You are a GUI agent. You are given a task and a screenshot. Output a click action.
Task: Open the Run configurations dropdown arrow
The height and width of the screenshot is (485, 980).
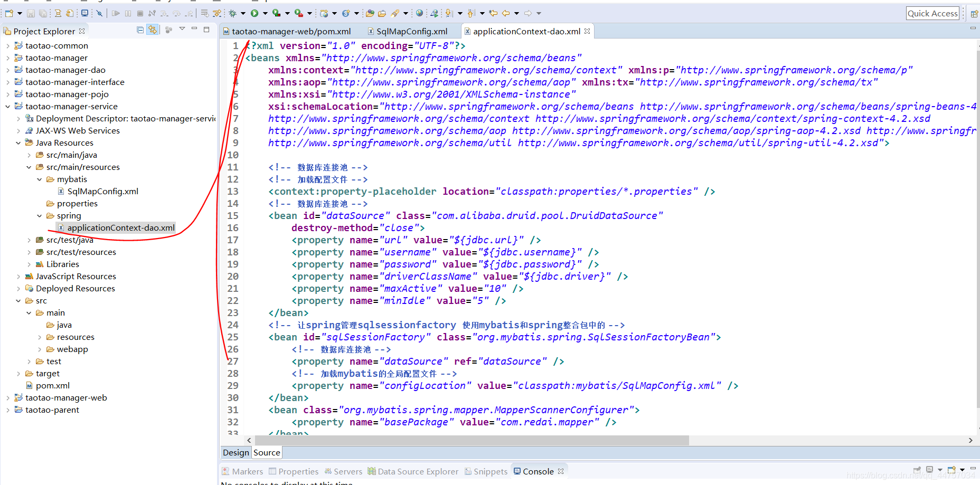click(265, 13)
